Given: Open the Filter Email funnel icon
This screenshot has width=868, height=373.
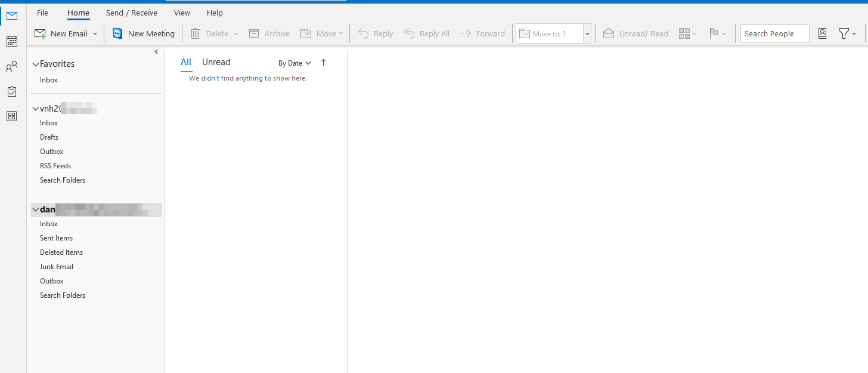Looking at the screenshot, I should tap(844, 34).
